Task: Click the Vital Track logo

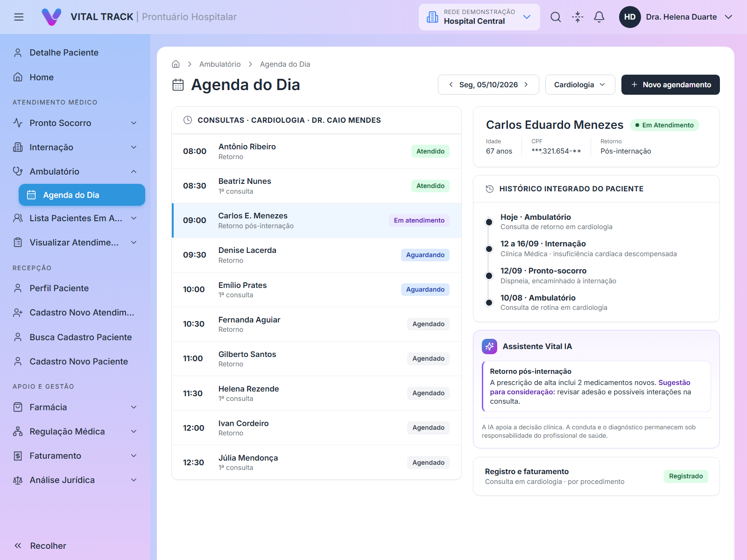Action: click(51, 17)
